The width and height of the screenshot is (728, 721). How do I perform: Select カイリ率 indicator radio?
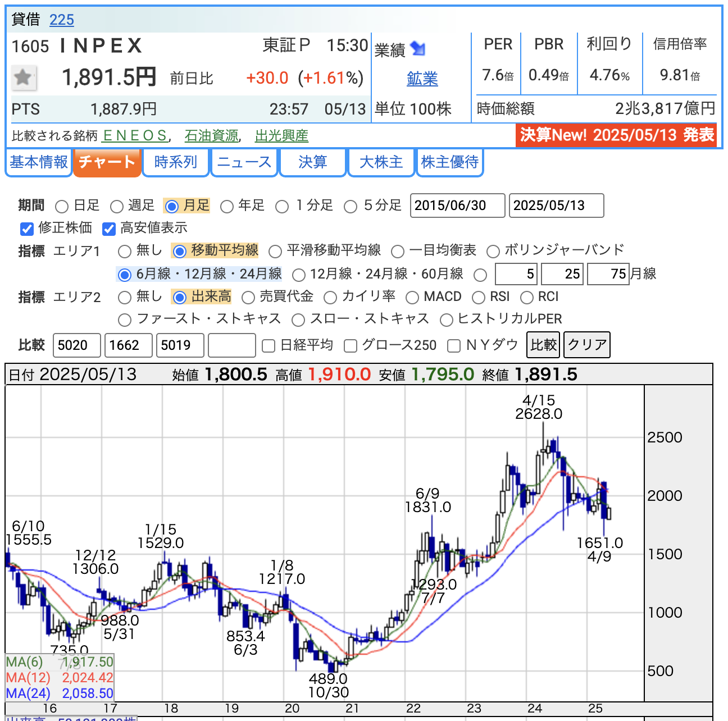(330, 298)
